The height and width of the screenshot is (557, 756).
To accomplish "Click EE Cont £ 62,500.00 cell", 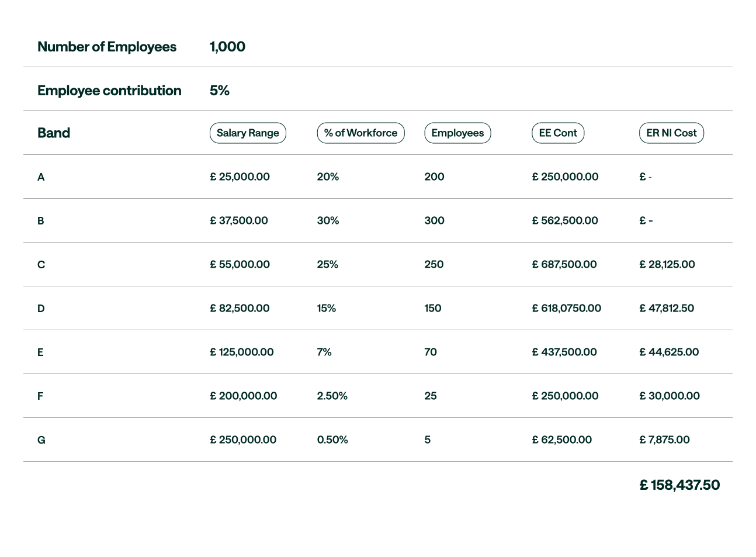I will [x=562, y=440].
